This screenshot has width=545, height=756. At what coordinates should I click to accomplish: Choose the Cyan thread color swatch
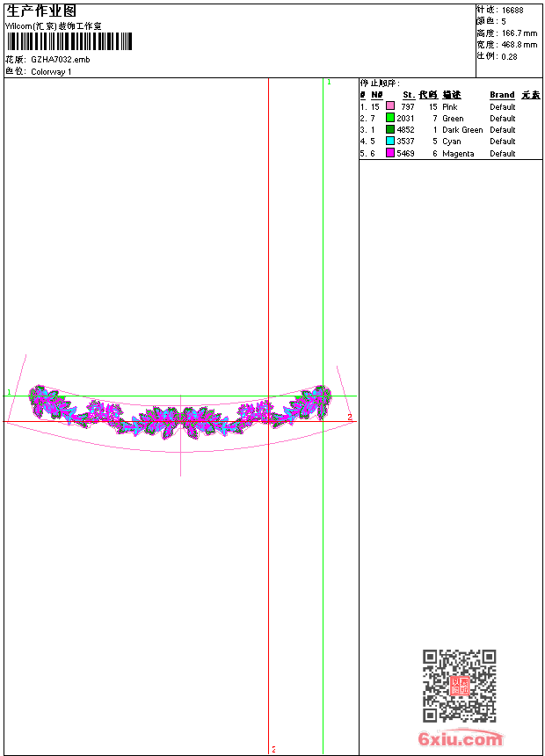390,141
